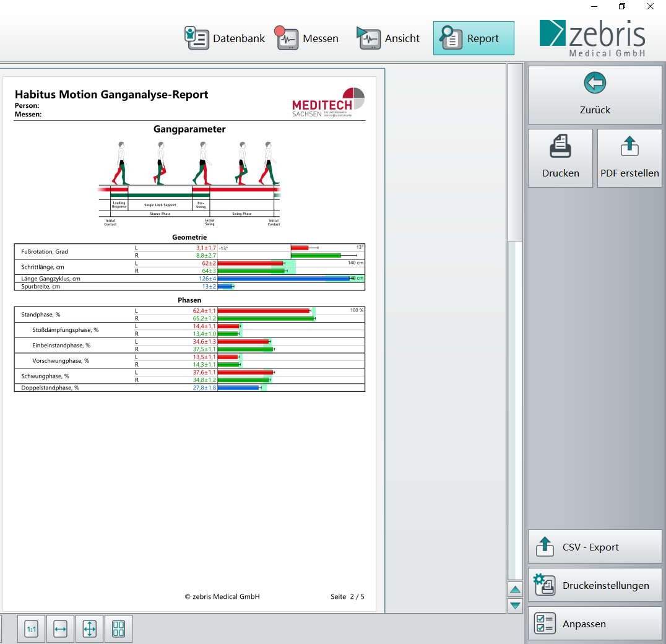Click the value 126±4
The image size is (666, 644).
coord(207,279)
